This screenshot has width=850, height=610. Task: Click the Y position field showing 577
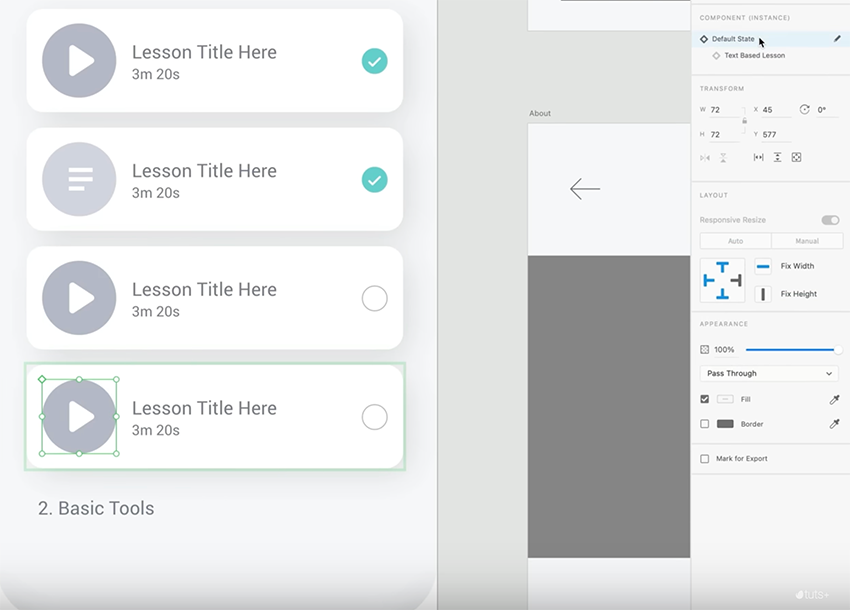[776, 134]
